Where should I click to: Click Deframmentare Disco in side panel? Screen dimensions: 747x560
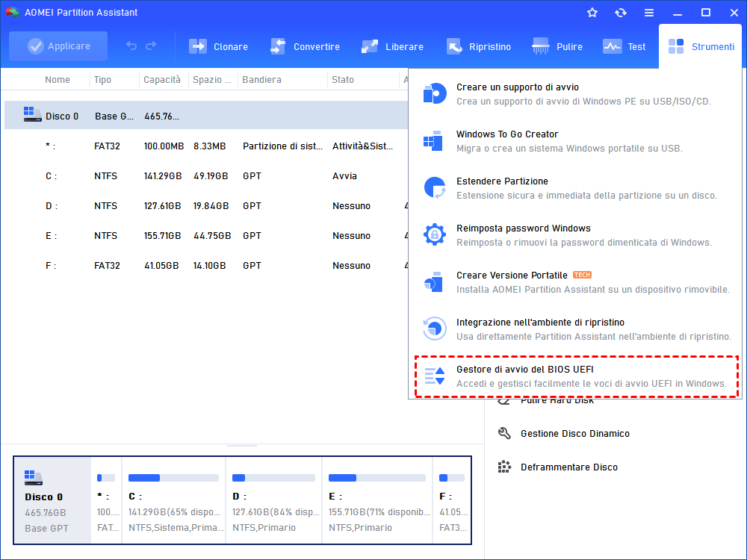click(x=568, y=467)
